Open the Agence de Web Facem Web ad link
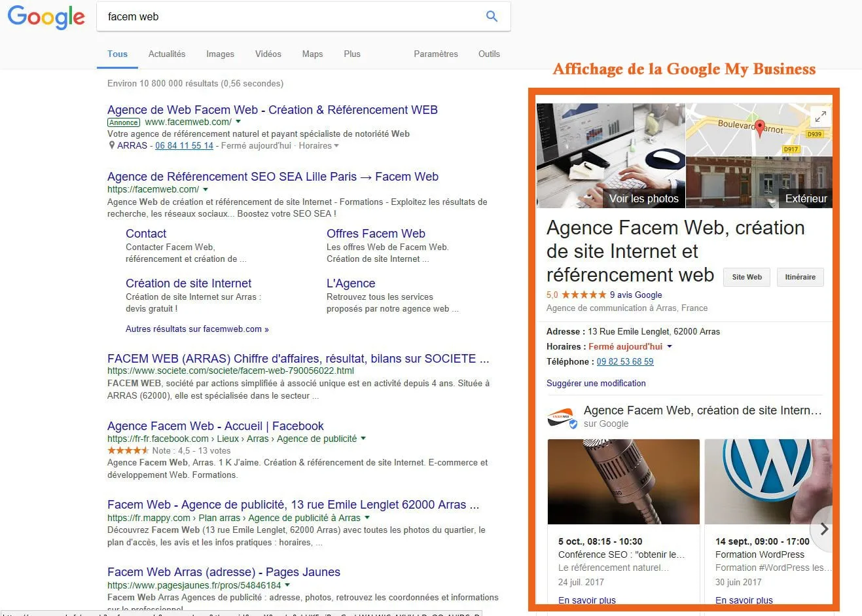Image resolution: width=862 pixels, height=616 pixels. pyautogui.click(x=272, y=109)
